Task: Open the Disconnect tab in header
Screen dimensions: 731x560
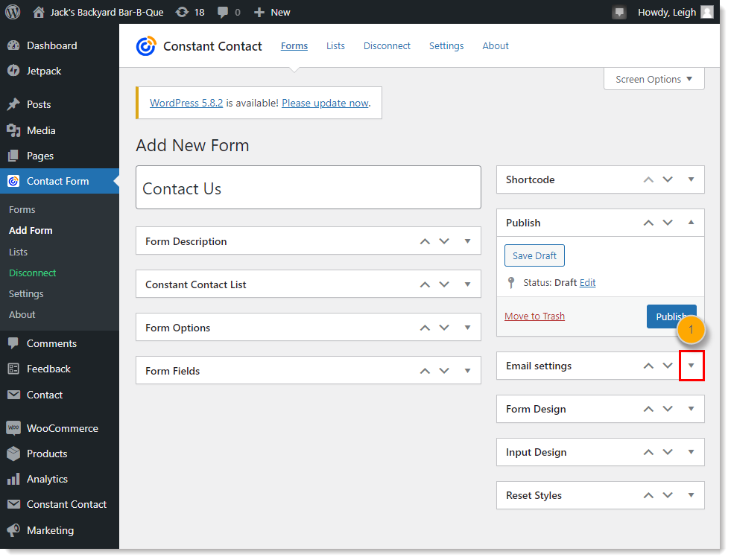Action: (387, 45)
